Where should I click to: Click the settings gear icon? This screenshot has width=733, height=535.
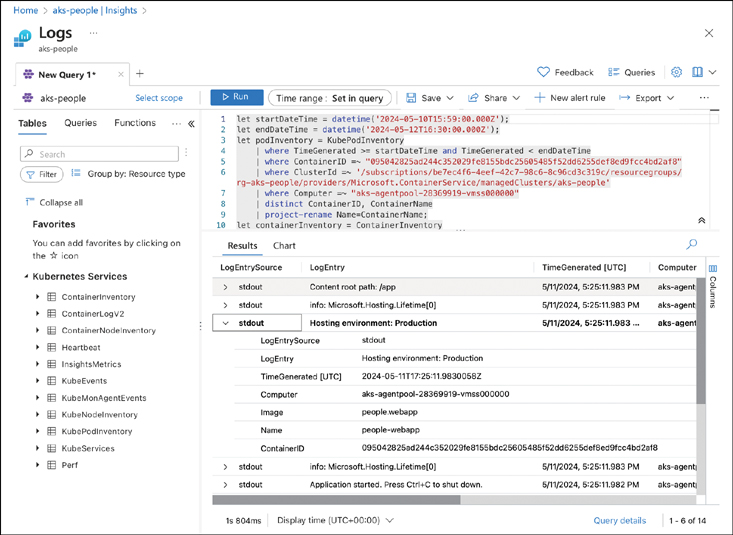pyautogui.click(x=677, y=73)
